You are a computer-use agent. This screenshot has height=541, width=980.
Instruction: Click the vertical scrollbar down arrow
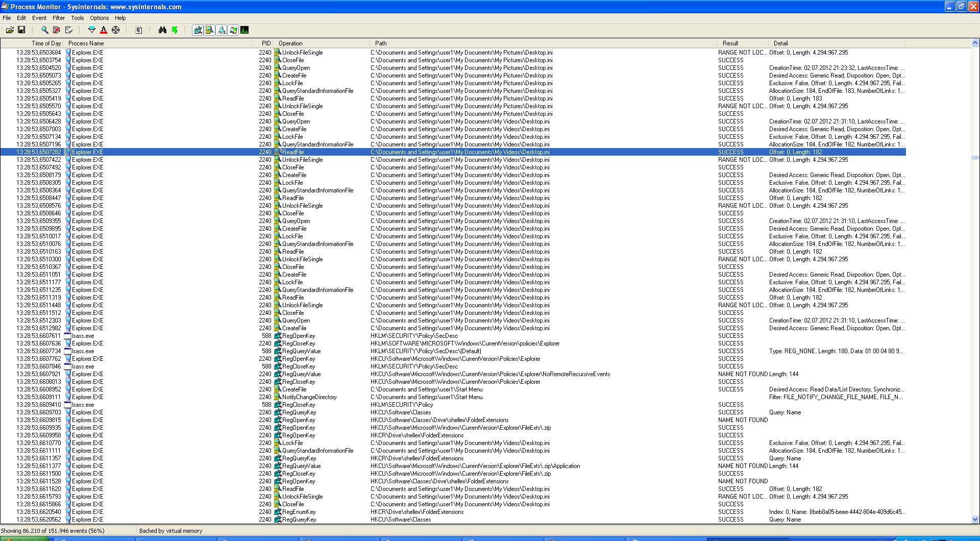coord(975,520)
